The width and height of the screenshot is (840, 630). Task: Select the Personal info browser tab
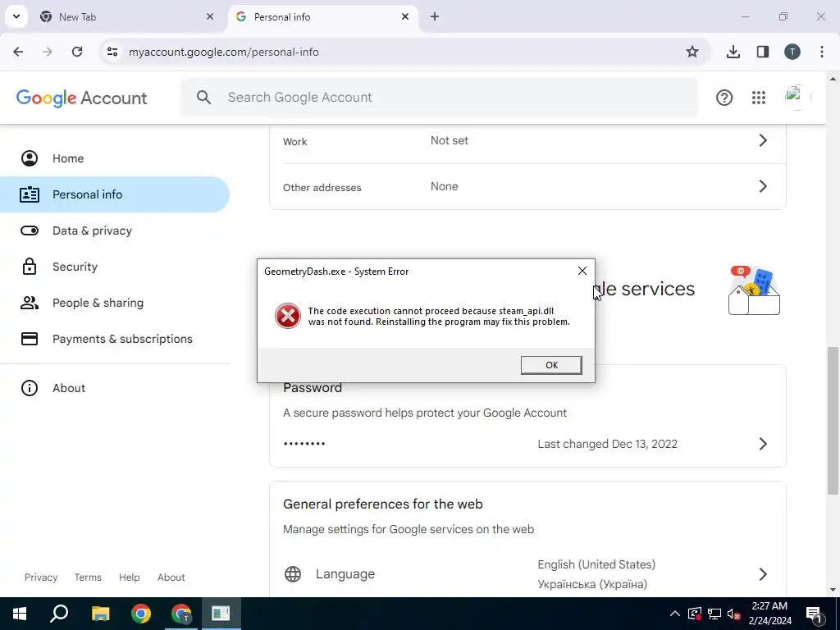323,17
